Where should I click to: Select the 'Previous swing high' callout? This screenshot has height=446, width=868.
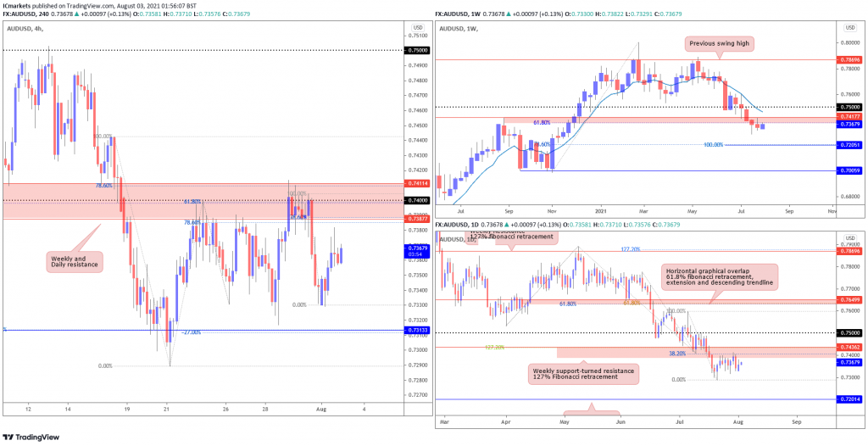717,43
